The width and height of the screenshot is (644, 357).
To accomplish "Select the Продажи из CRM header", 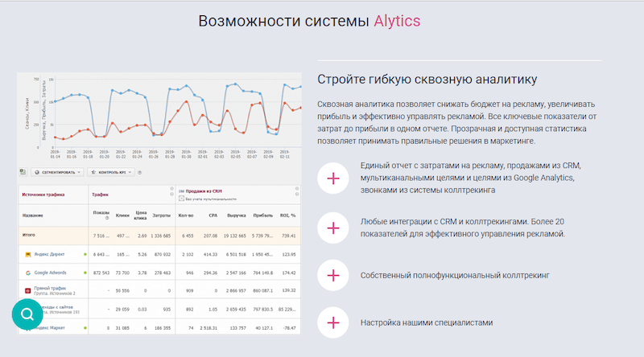I will (204, 191).
